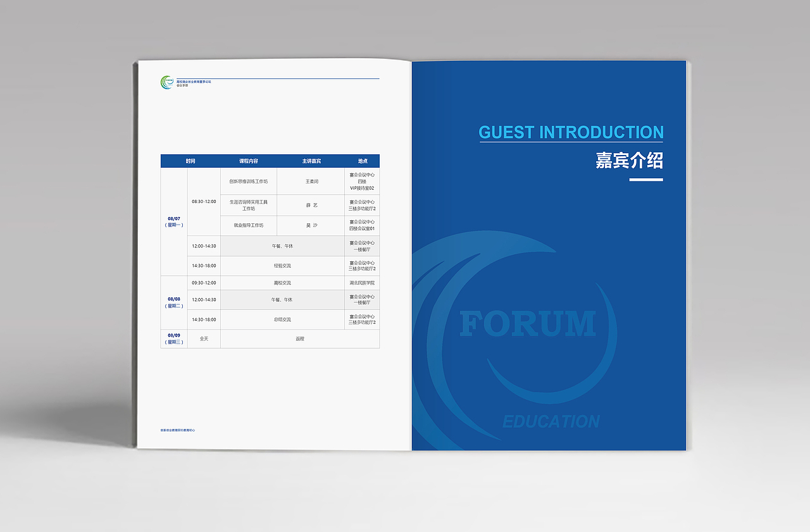The height and width of the screenshot is (532, 810).
Task: Click speaker name 薛 艺
Action: tap(311, 205)
